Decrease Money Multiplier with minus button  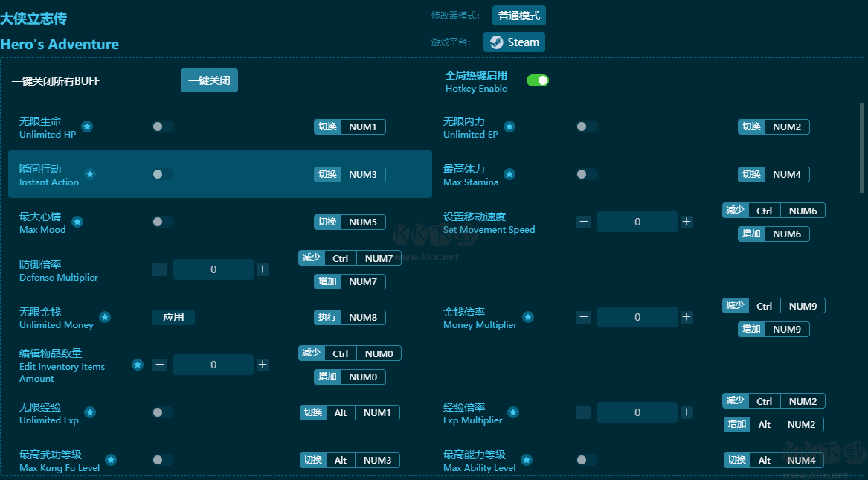[x=583, y=317]
